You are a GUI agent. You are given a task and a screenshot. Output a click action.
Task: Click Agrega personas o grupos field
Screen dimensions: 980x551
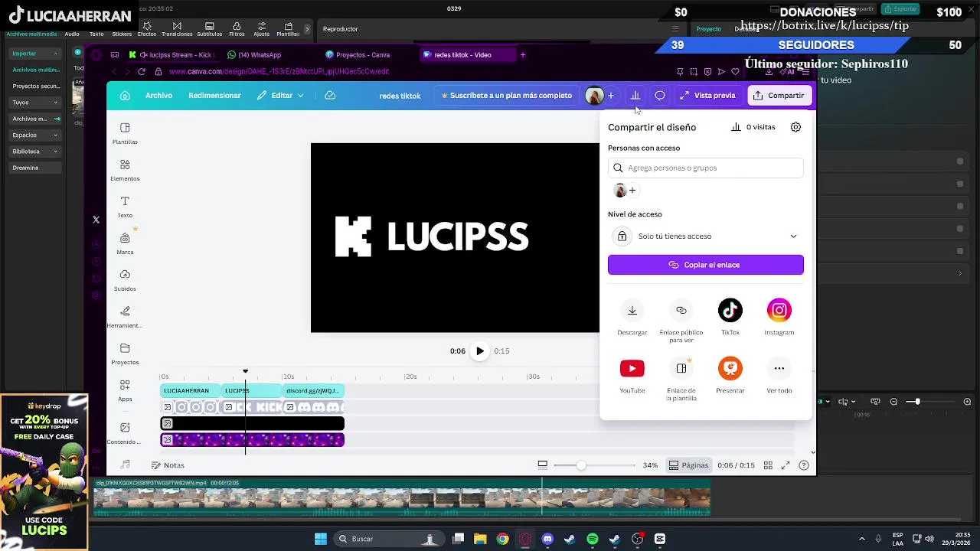point(706,168)
